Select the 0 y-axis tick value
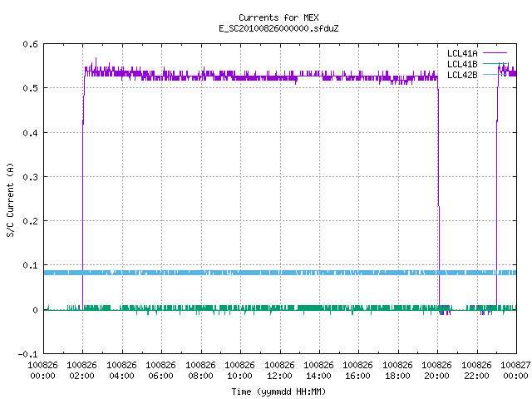This screenshot has height=399, width=532. (x=35, y=310)
